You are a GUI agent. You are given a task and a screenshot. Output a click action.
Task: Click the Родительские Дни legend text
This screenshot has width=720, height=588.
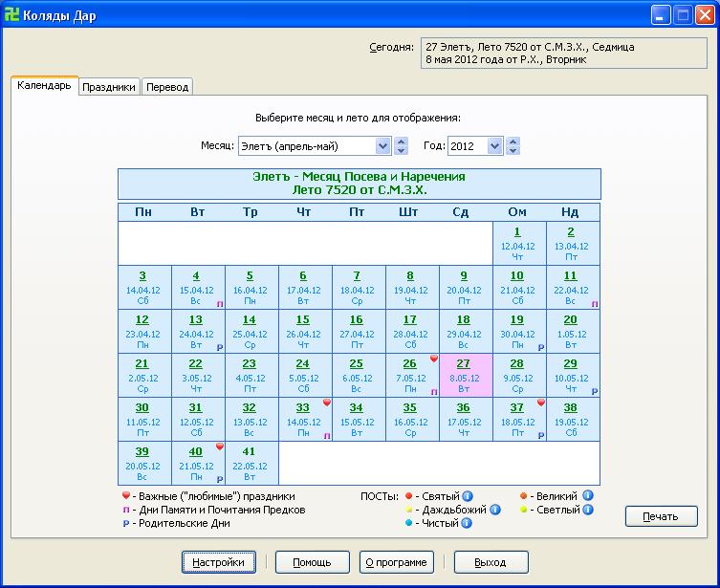click(185, 523)
